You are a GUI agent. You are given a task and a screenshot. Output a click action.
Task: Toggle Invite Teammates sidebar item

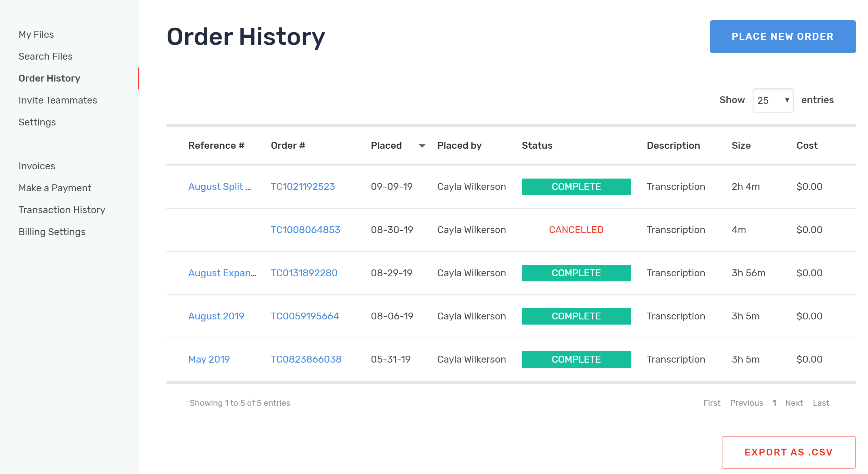pos(58,100)
